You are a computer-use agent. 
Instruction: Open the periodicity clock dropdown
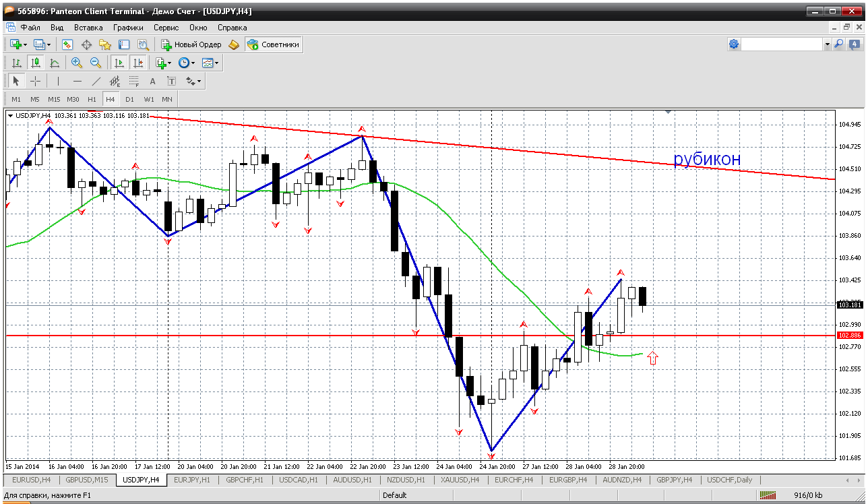(186, 63)
